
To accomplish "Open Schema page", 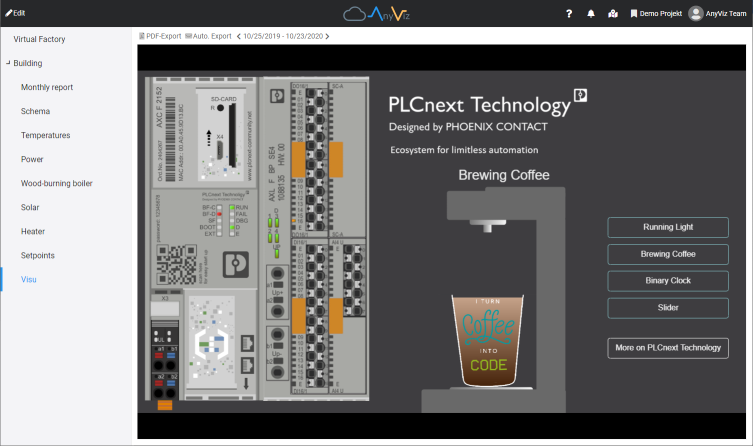I will pyautogui.click(x=35, y=111).
